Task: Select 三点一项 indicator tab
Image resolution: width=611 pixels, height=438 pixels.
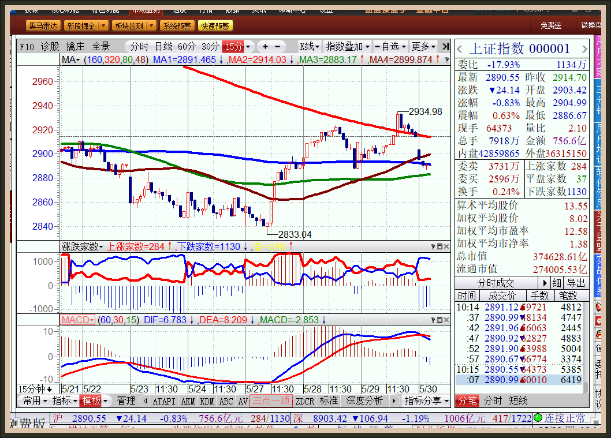Action: [x=271, y=401]
